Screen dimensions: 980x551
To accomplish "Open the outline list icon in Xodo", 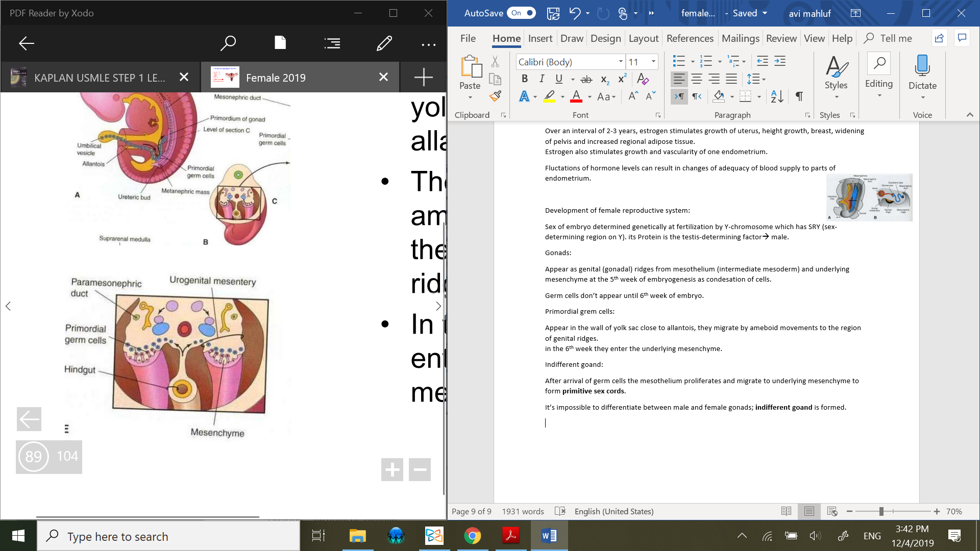I will coord(332,43).
